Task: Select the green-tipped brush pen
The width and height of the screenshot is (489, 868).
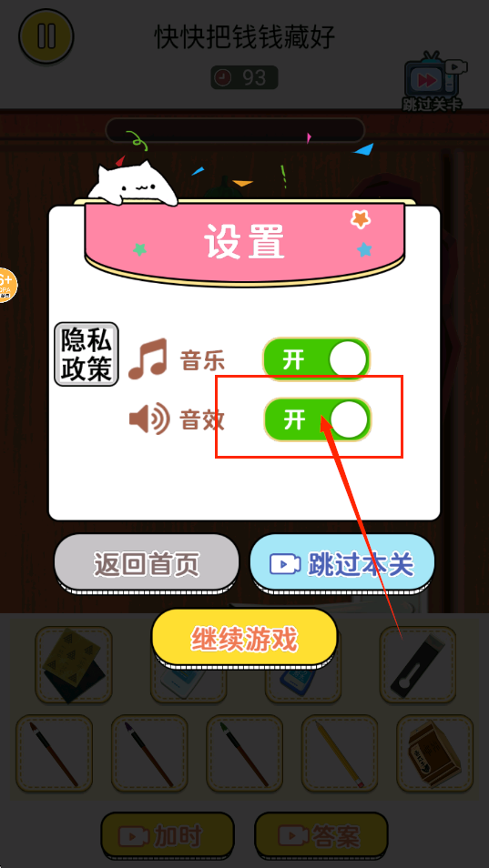Action: (244, 753)
